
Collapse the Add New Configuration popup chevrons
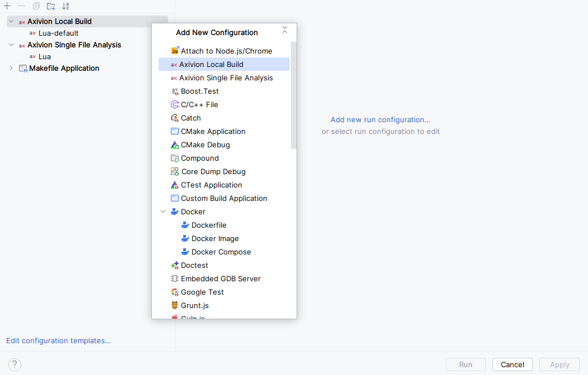coord(285,30)
